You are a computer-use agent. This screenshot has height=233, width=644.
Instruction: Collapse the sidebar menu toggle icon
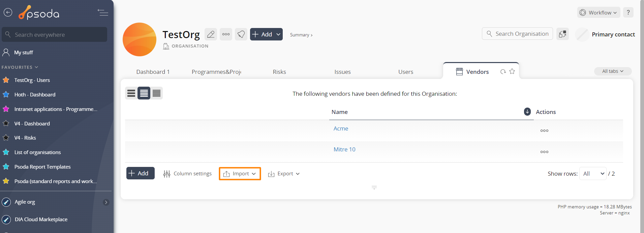(x=103, y=12)
